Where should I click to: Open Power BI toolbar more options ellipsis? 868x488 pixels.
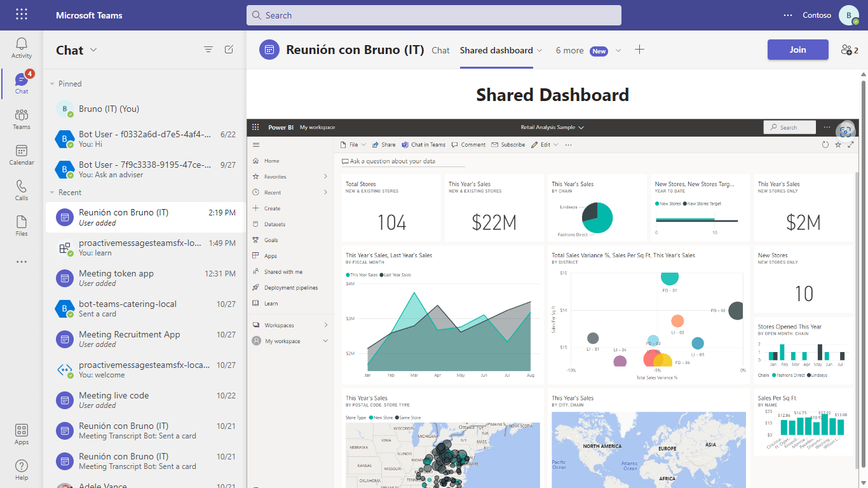(x=568, y=145)
